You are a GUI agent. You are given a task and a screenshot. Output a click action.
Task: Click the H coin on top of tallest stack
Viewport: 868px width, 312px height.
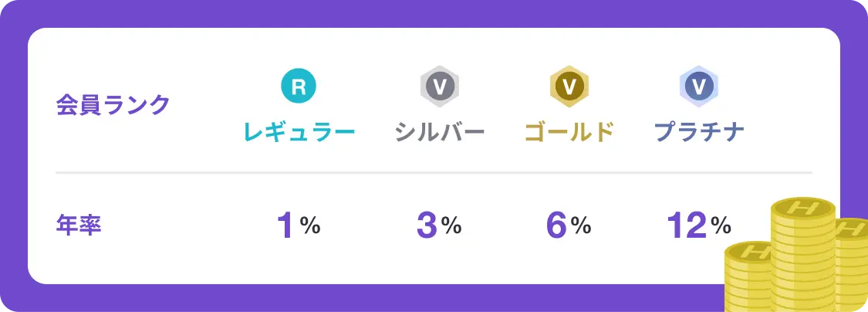point(803,211)
